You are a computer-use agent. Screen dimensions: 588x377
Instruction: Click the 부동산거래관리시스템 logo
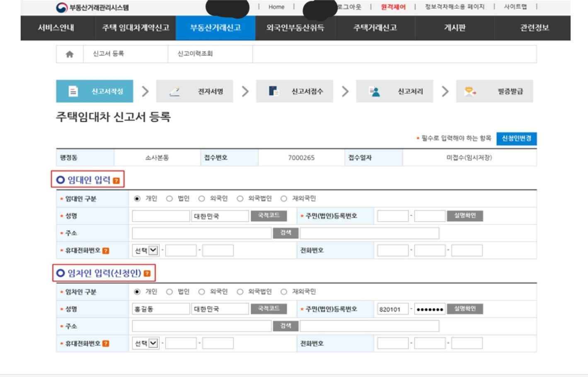92,7
